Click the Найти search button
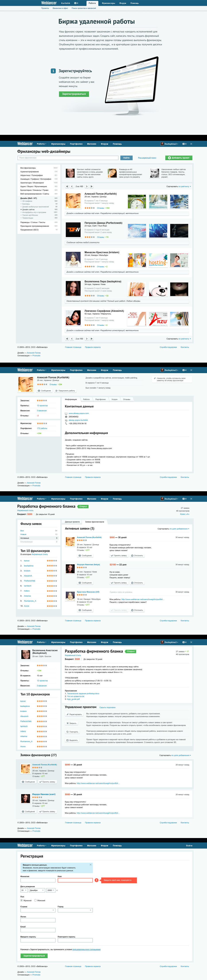 126,158
